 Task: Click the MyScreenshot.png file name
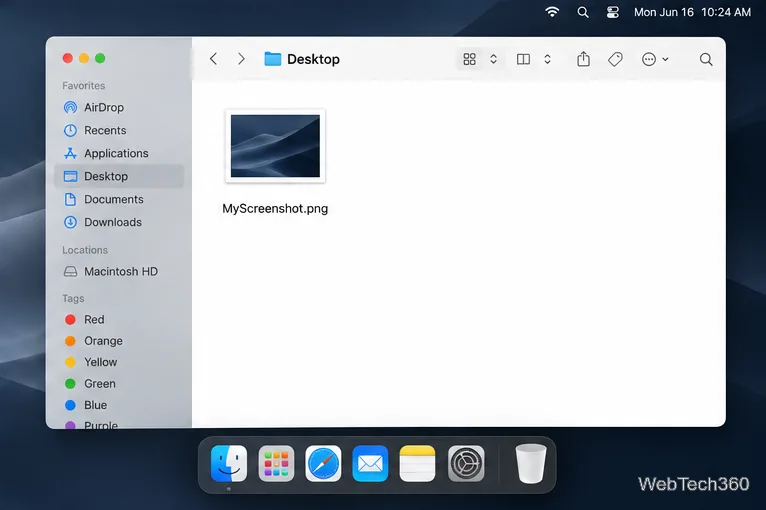[x=275, y=209]
